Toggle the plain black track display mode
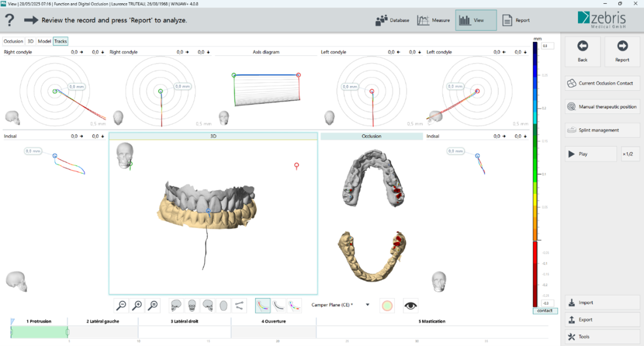Viewport: 644px width, 346px height. [279, 305]
